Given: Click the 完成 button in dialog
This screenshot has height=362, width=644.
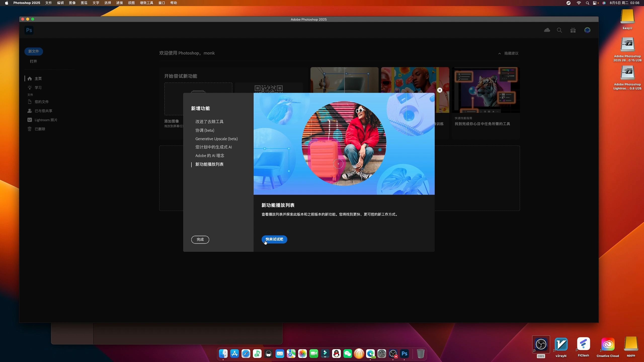Looking at the screenshot, I should (x=200, y=240).
